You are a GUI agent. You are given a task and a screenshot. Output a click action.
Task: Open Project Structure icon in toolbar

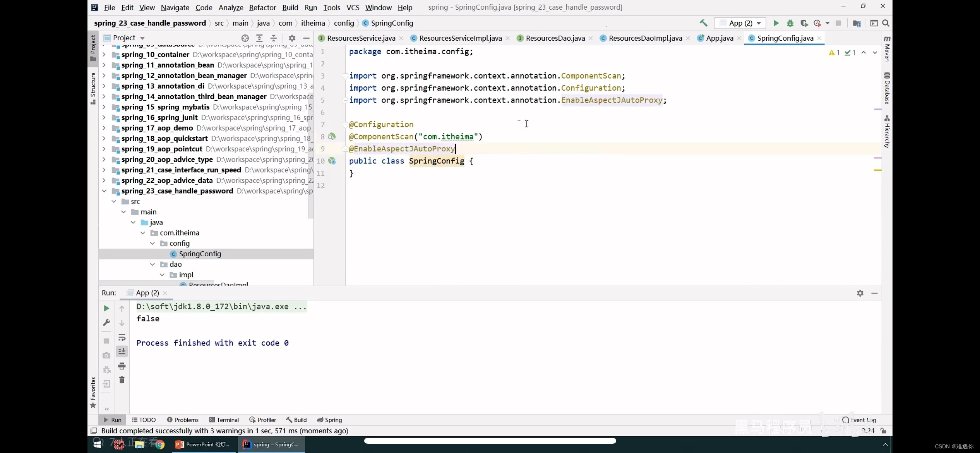point(857,23)
